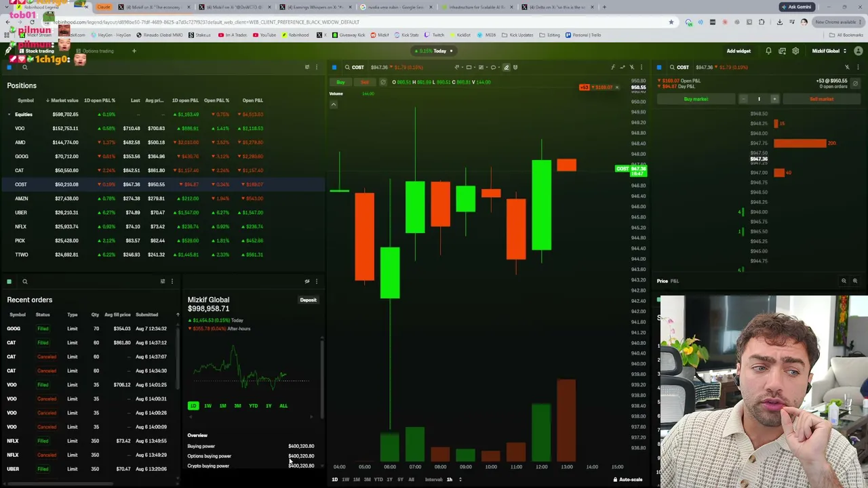Image resolution: width=868 pixels, height=488 pixels.
Task: Toggle the chart magnet snap tool
Action: point(515,67)
